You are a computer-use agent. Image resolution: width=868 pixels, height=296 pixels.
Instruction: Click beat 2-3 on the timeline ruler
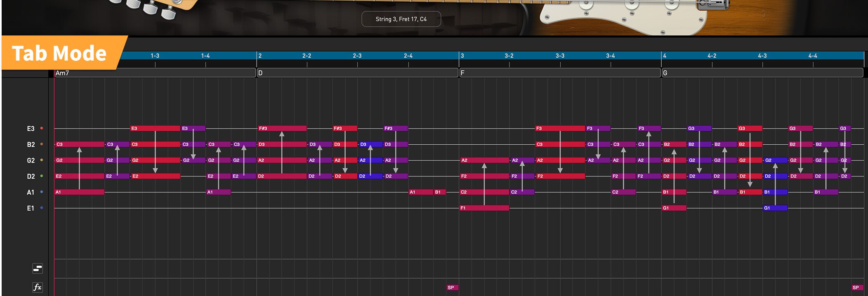(357, 56)
